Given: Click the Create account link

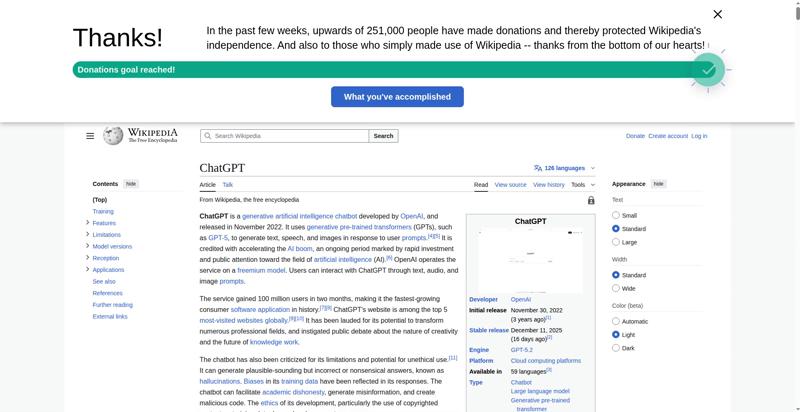Looking at the screenshot, I should [667, 136].
